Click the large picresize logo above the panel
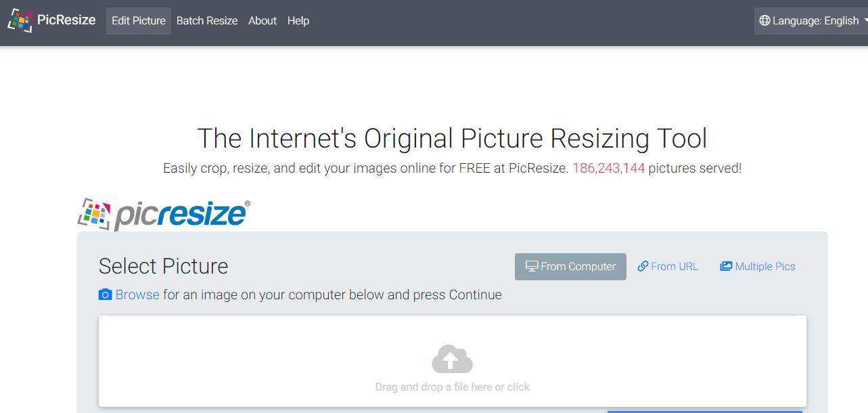The image size is (868, 413). coord(164,214)
